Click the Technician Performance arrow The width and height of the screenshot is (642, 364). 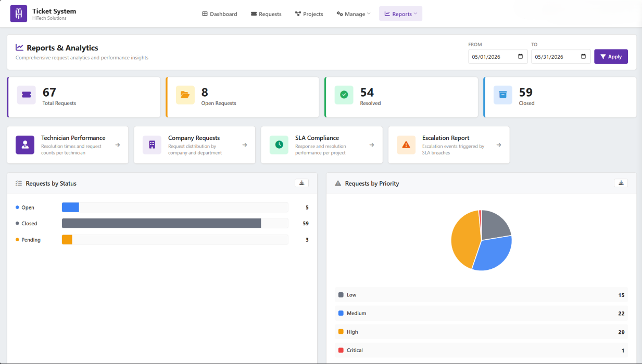click(x=118, y=145)
